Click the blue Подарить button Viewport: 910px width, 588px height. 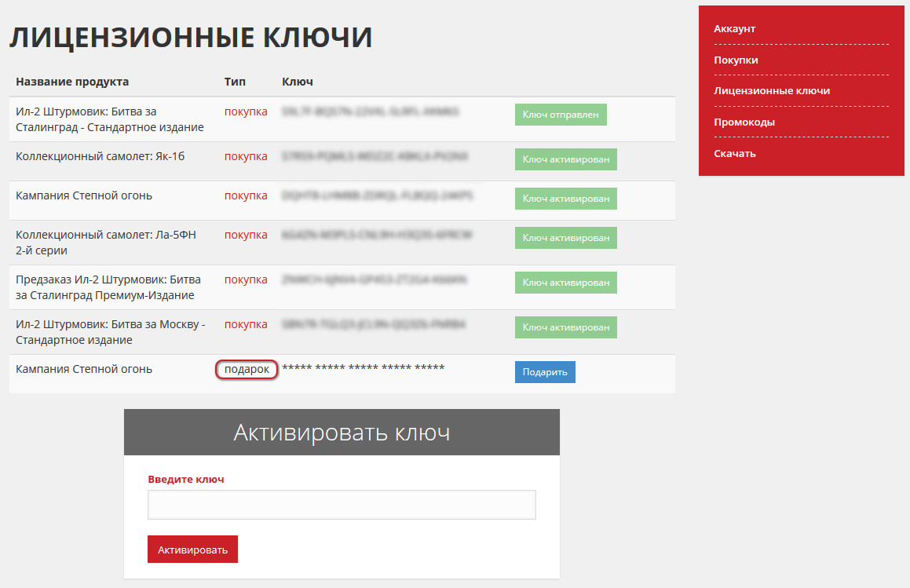(x=545, y=372)
